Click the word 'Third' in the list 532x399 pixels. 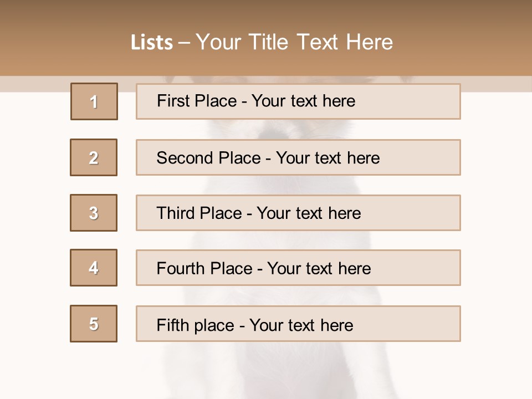click(175, 213)
